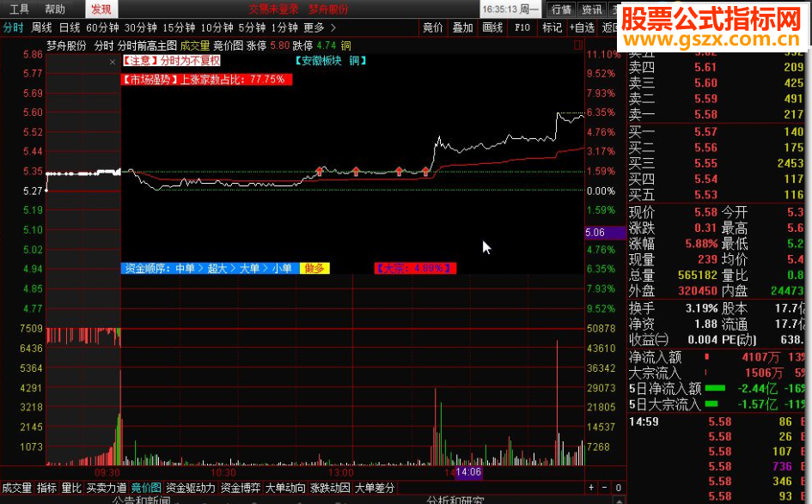Click the 竞价 toolbar button
This screenshot has height=504, width=812.
(433, 27)
